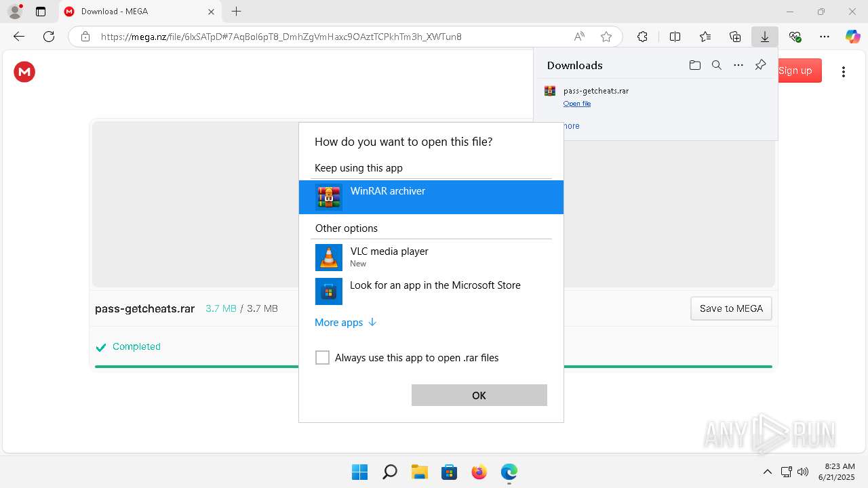Open a new browser tab
The width and height of the screenshot is (868, 488).
tap(236, 12)
